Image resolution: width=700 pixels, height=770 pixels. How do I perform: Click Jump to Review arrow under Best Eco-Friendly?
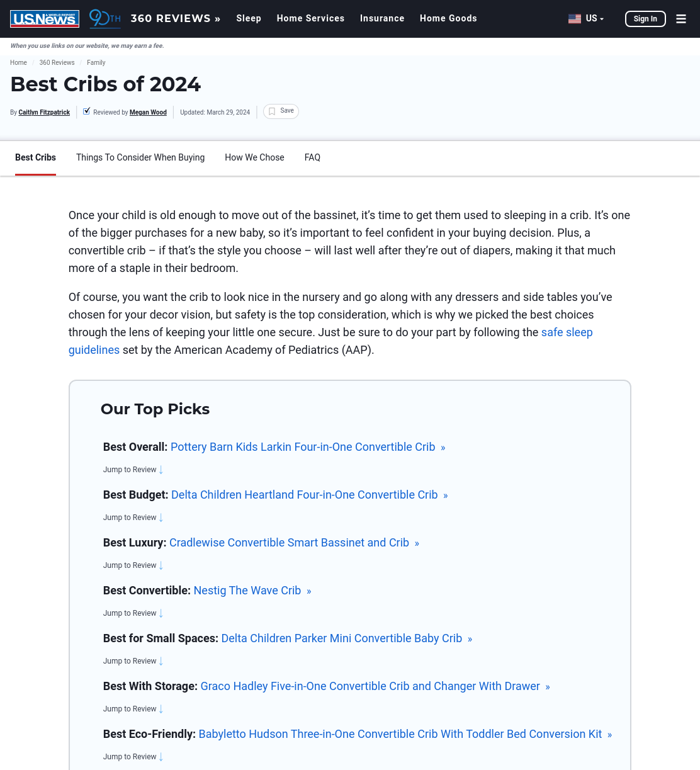(161, 757)
